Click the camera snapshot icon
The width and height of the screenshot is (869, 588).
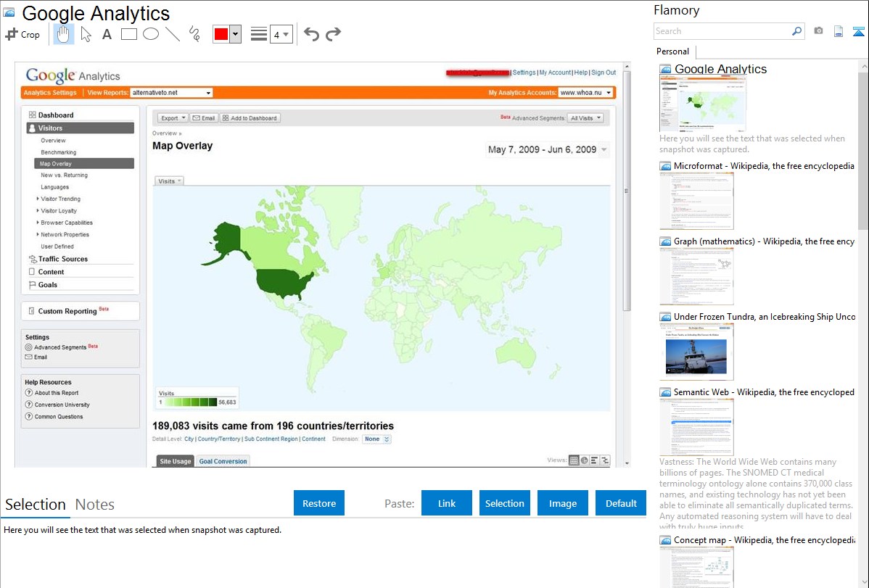818,31
